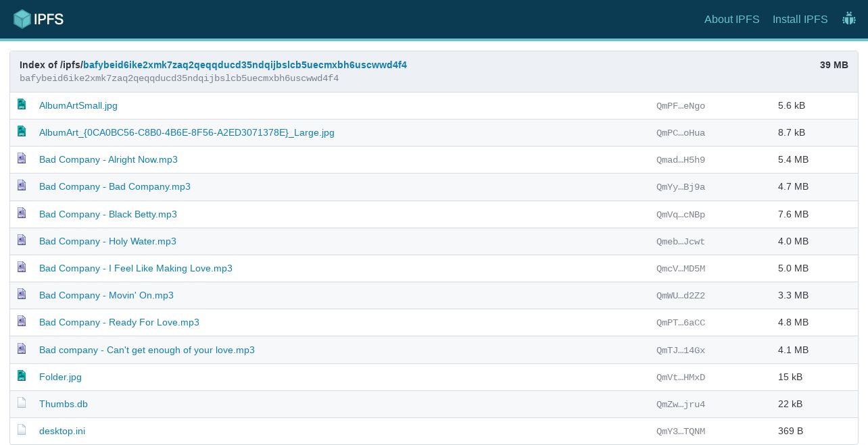Click audio icon for I Feel Like Making Love.mp3
868x445 pixels.
coord(22,267)
